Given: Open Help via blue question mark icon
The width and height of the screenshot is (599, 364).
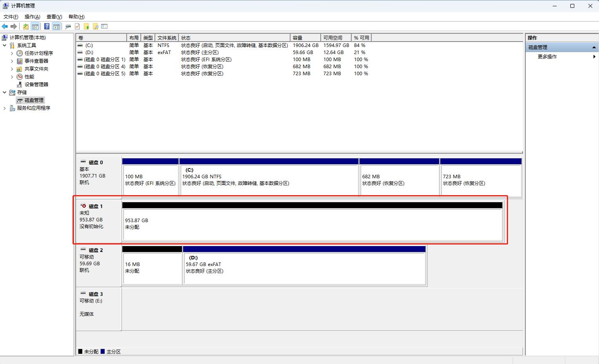Looking at the screenshot, I should pyautogui.click(x=47, y=26).
